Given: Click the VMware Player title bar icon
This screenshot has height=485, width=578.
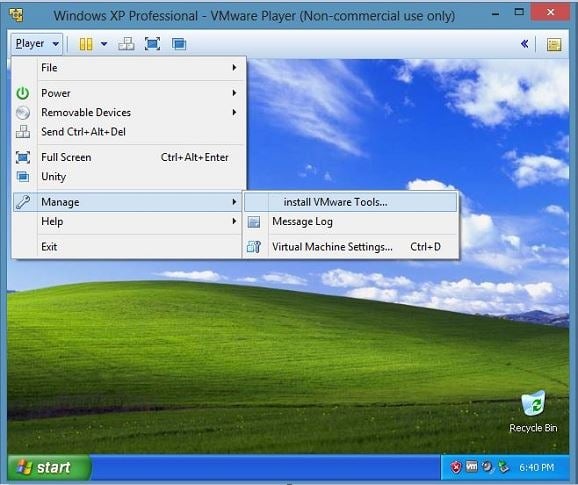Looking at the screenshot, I should (16, 15).
